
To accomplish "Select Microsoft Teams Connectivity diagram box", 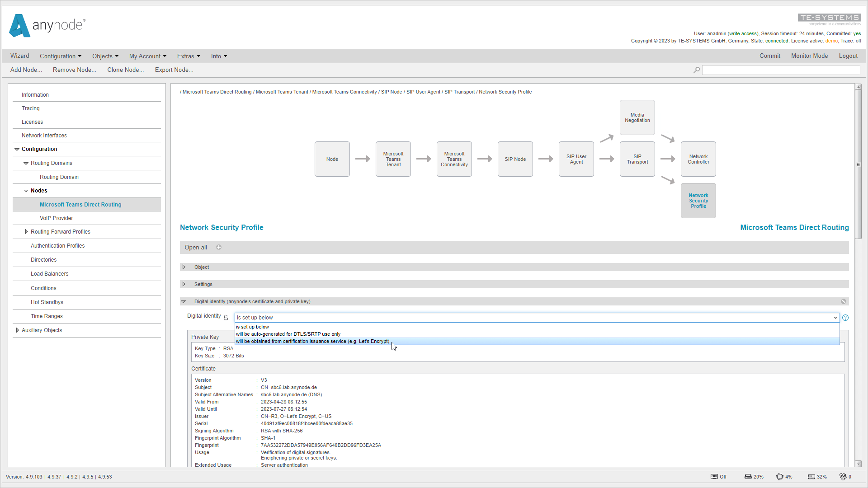I will [454, 159].
